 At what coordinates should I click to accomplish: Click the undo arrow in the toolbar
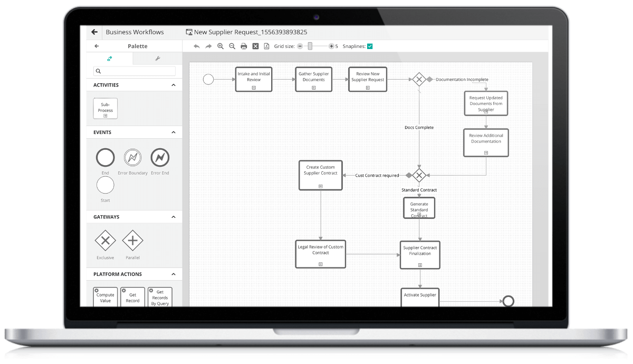pyautogui.click(x=197, y=46)
